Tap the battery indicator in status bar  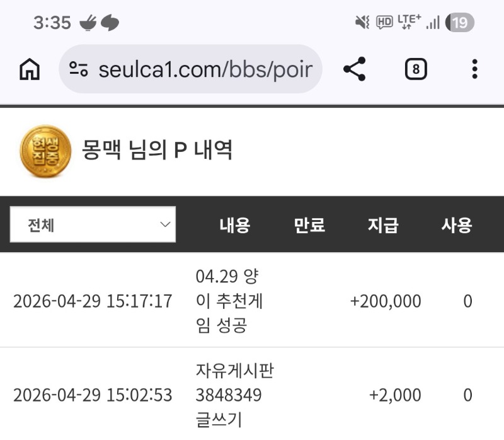[460, 23]
